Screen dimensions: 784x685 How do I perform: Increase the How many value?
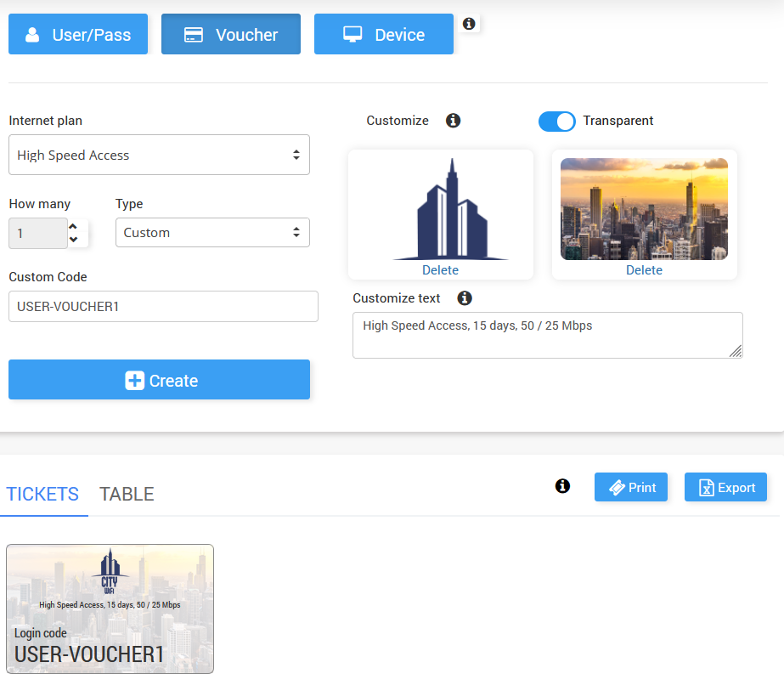pyautogui.click(x=74, y=226)
